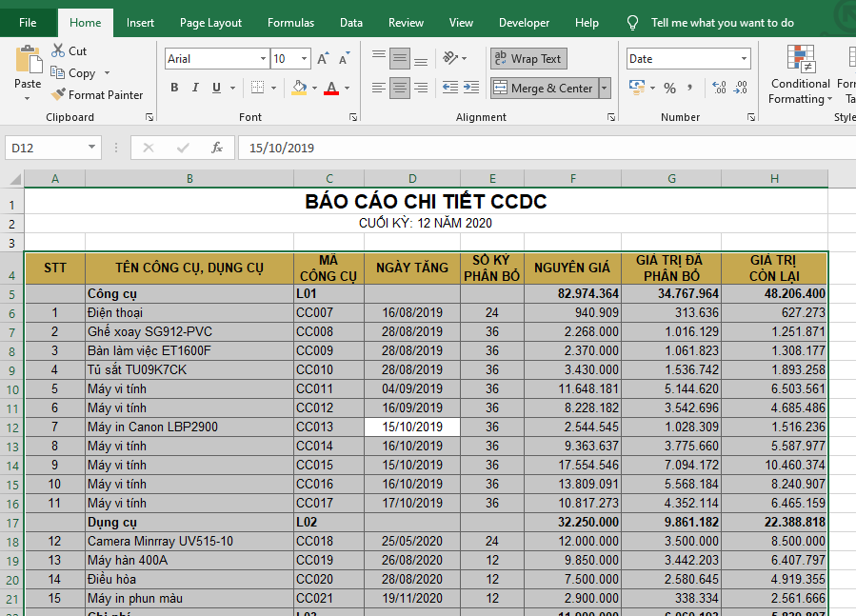Click the Merge & Center button
The image size is (856, 616).
click(544, 89)
